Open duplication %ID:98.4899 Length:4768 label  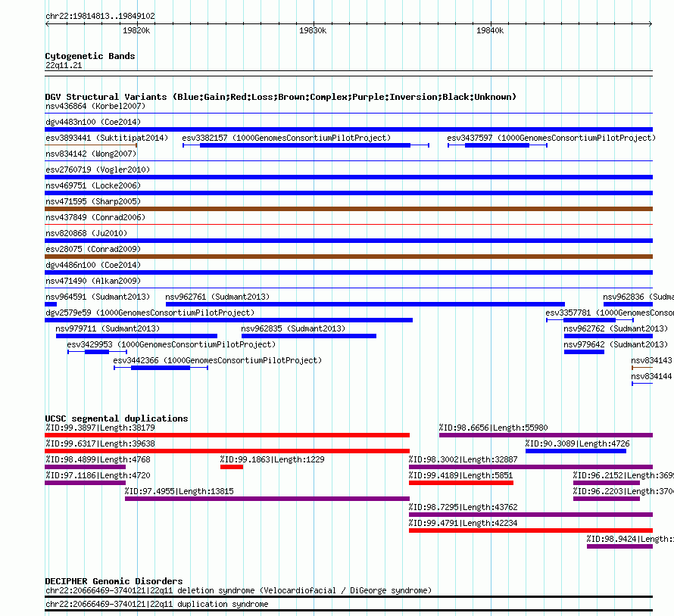[x=98, y=459]
